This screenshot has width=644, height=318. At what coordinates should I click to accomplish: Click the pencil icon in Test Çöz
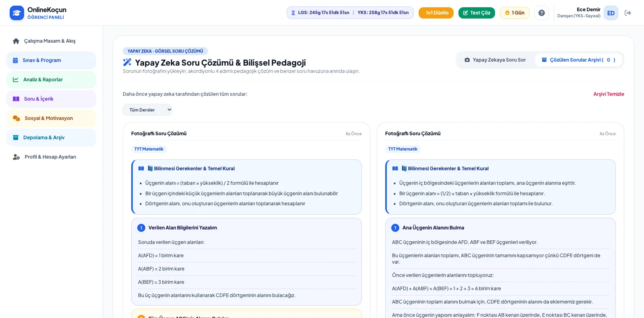(465, 13)
